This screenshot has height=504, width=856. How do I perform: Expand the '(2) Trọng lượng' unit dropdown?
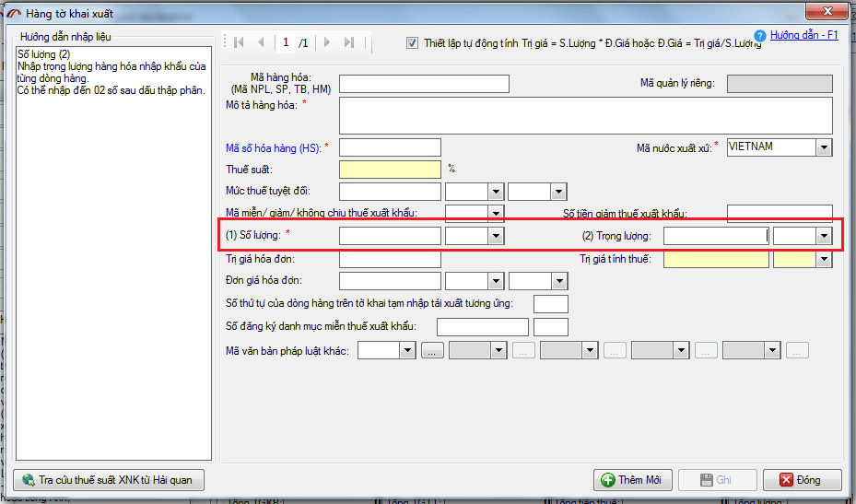(823, 237)
